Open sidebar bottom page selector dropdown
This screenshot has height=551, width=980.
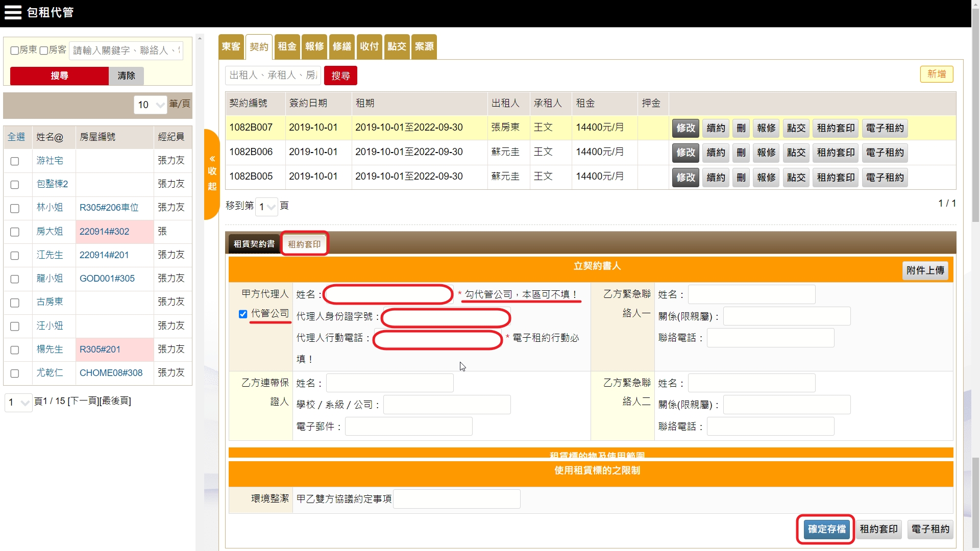coord(18,403)
